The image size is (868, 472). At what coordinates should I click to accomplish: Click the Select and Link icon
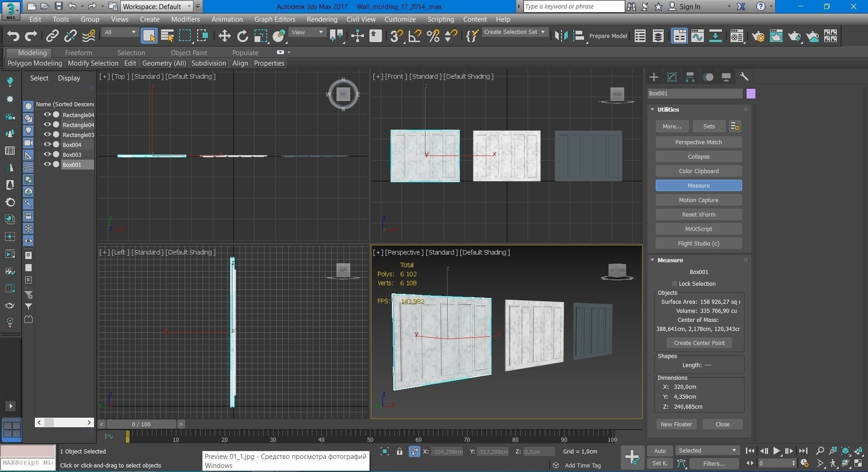52,36
